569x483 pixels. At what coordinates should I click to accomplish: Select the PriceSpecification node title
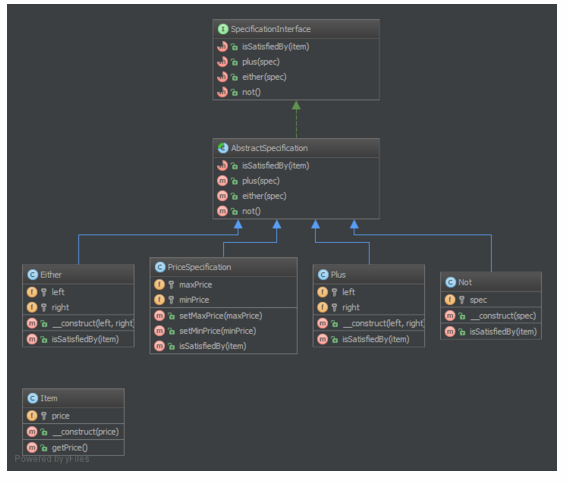coord(199,267)
